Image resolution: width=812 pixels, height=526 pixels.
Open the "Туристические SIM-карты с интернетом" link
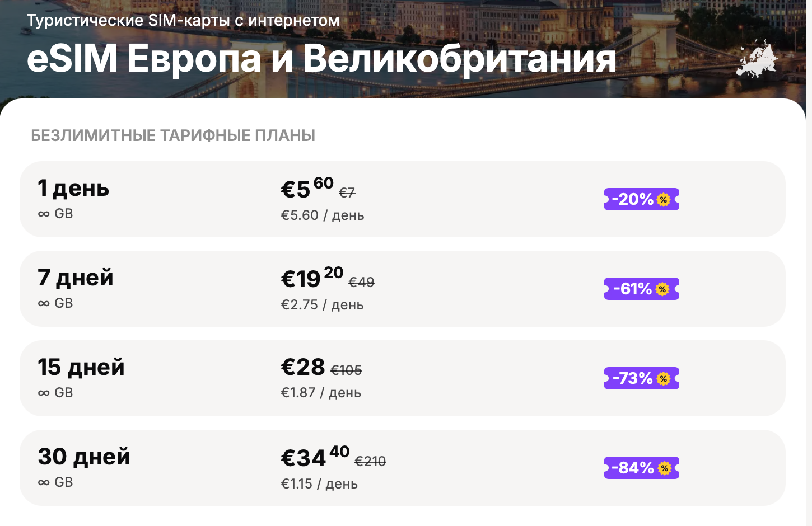pos(183,20)
